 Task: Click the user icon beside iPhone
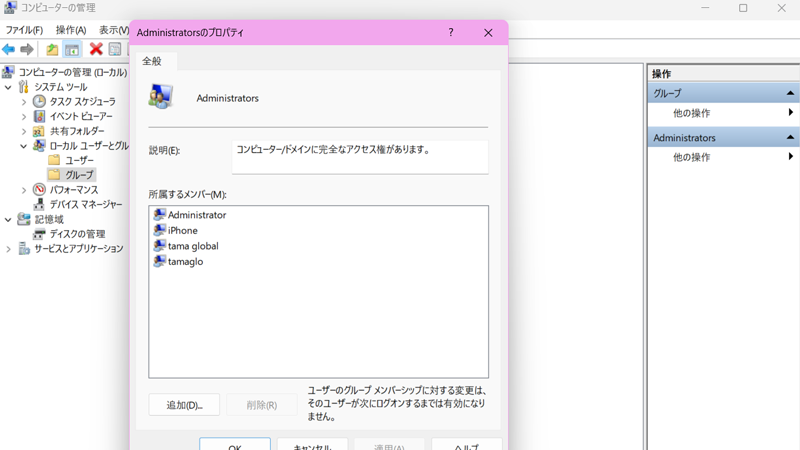click(160, 230)
